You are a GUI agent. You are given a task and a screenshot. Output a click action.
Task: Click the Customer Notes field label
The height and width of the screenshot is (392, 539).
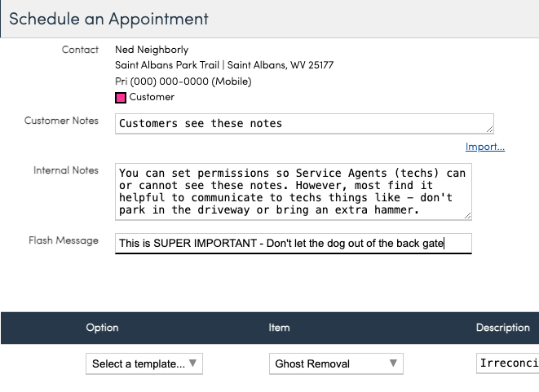pos(61,121)
